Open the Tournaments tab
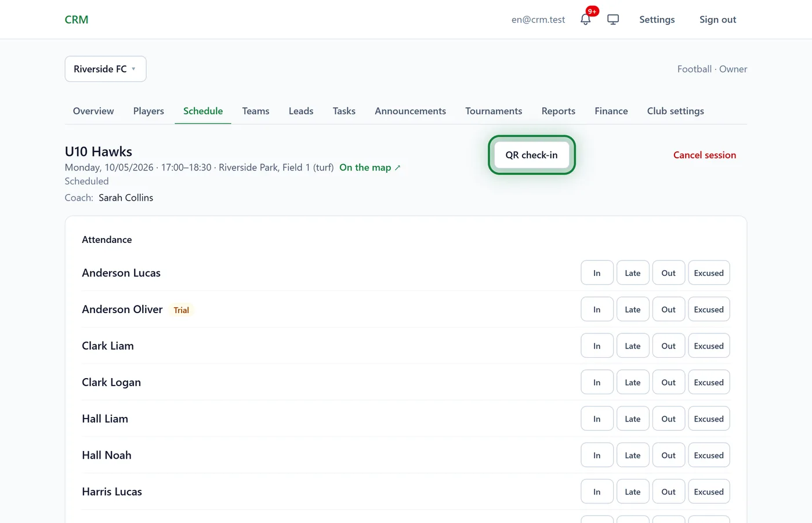This screenshot has height=523, width=812. [x=494, y=111]
